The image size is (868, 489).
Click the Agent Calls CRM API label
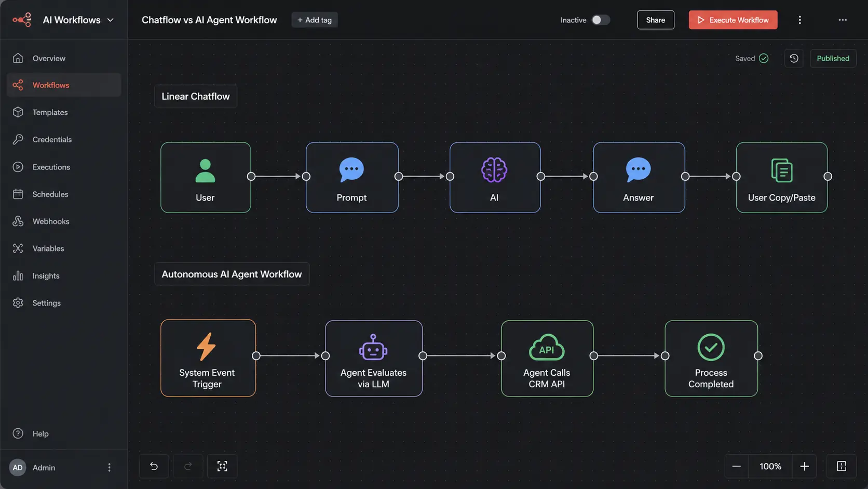click(547, 378)
